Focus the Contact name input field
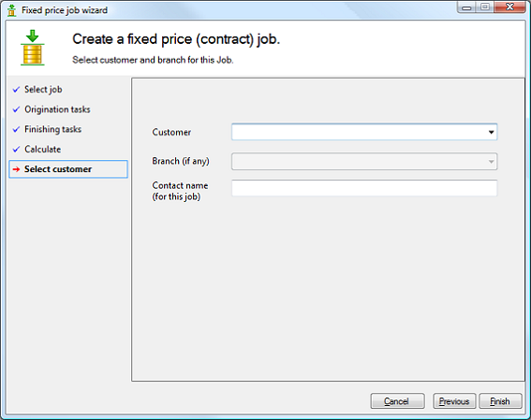 point(364,188)
